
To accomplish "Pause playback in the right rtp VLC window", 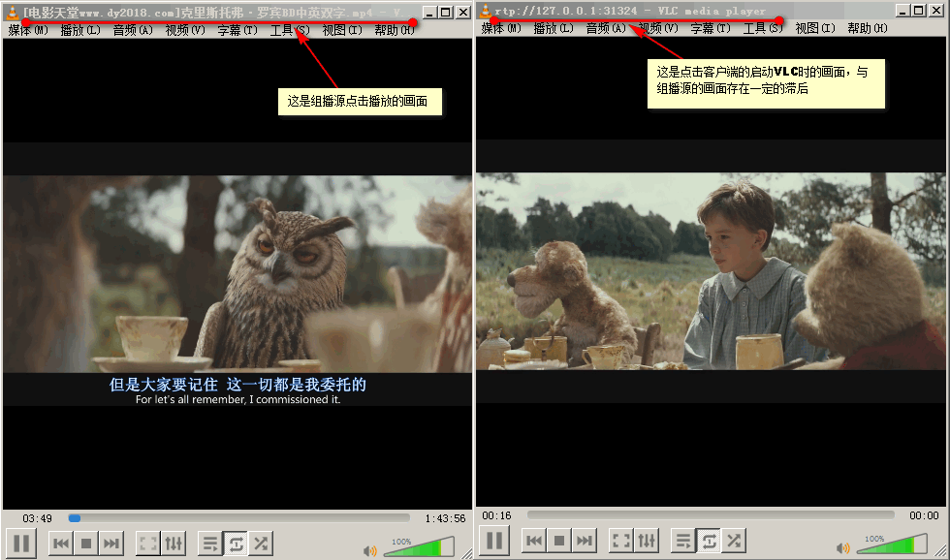I will pos(494,540).
